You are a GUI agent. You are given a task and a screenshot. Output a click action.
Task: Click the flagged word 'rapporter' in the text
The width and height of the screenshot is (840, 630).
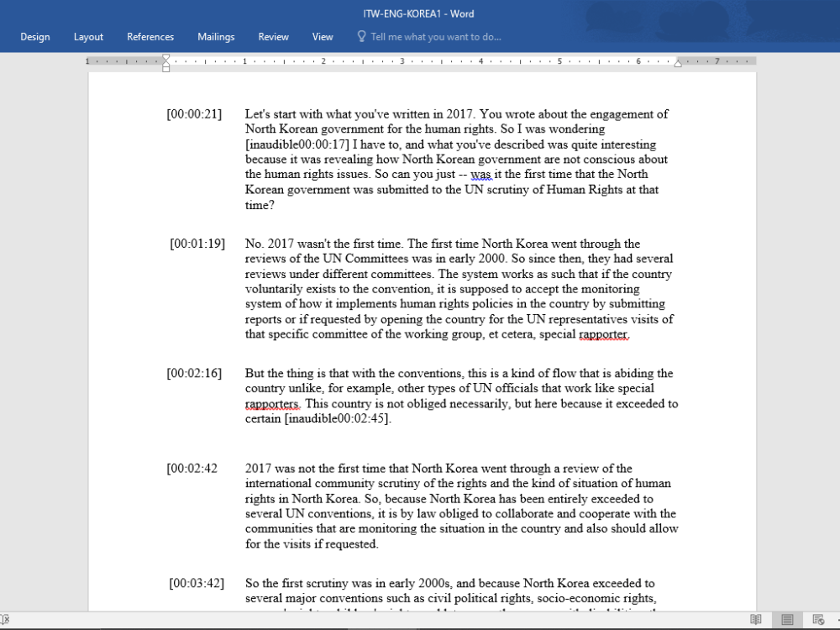click(601, 334)
